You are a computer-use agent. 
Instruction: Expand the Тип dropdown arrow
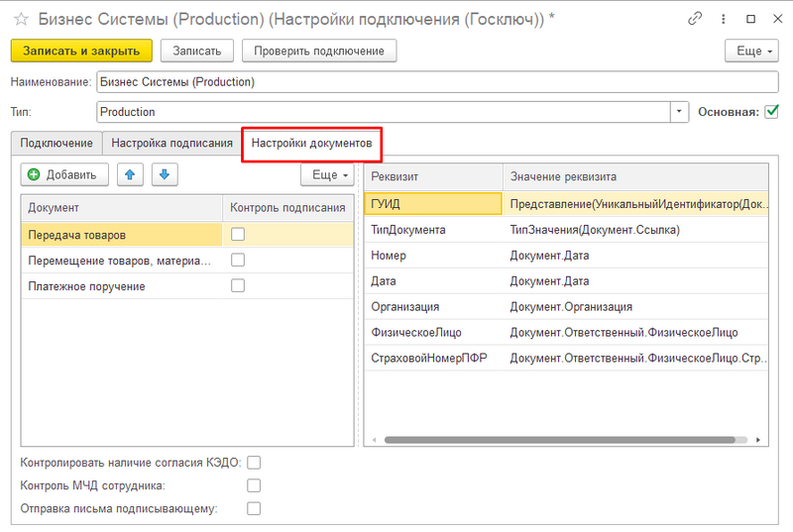[x=679, y=112]
